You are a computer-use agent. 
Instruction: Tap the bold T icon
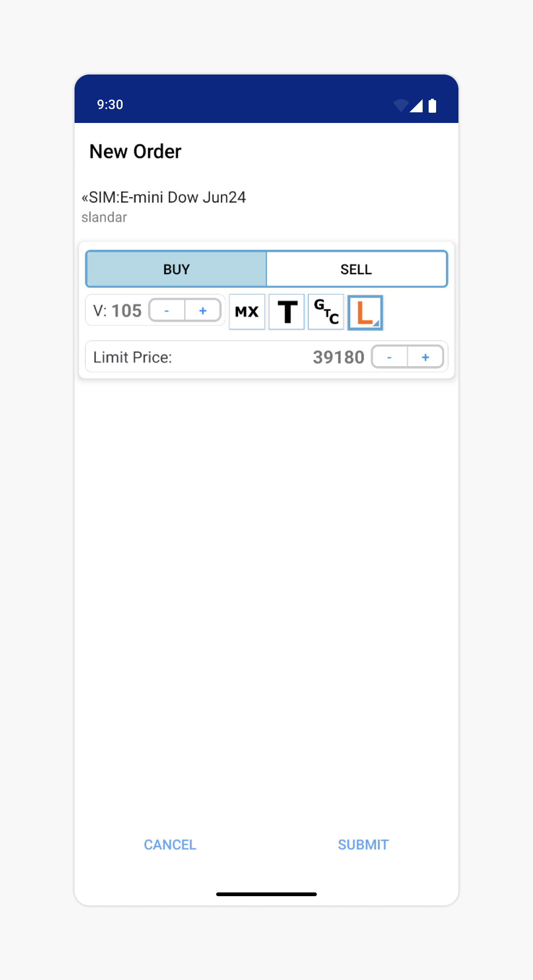287,312
